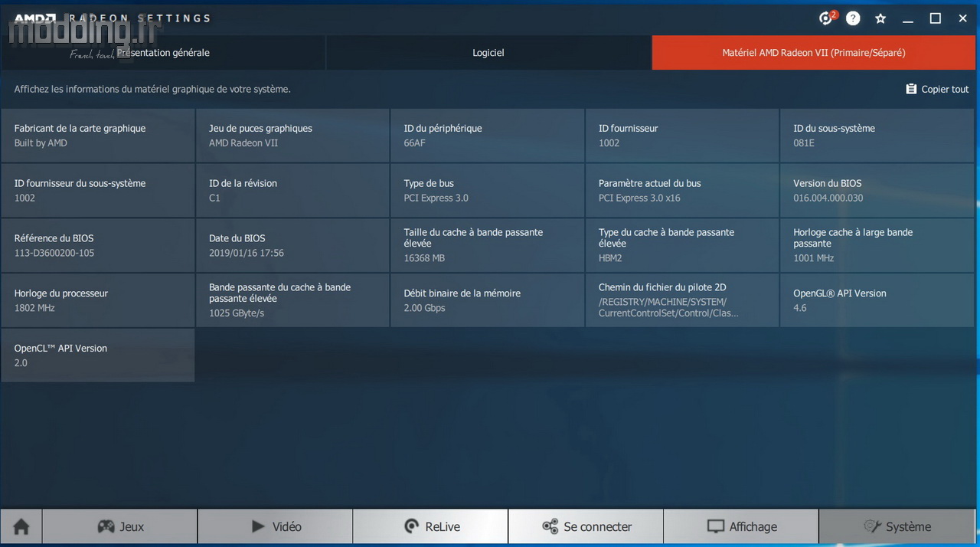The width and height of the screenshot is (980, 547).
Task: Switch to the Logiciel tab
Action: pos(488,53)
